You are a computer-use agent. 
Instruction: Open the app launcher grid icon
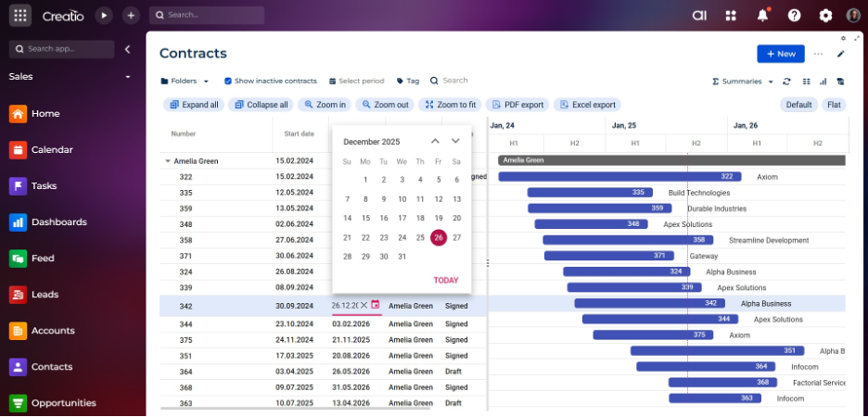point(21,15)
